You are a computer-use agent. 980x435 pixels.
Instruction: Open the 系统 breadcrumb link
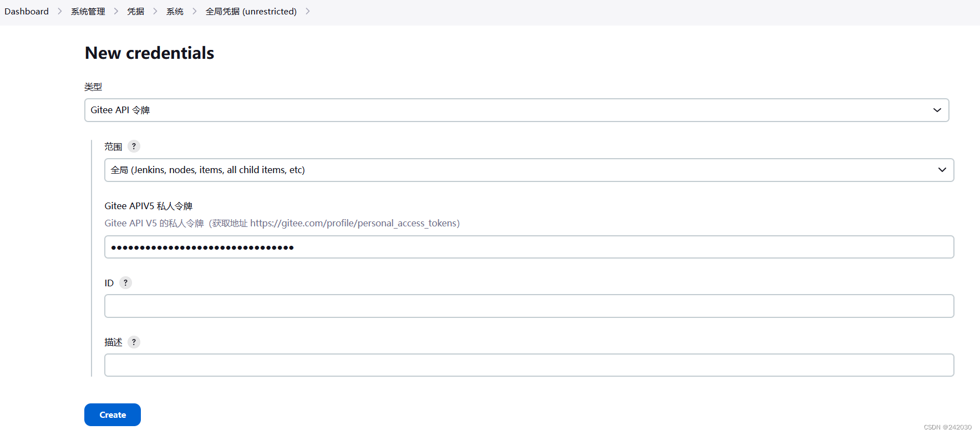(175, 11)
